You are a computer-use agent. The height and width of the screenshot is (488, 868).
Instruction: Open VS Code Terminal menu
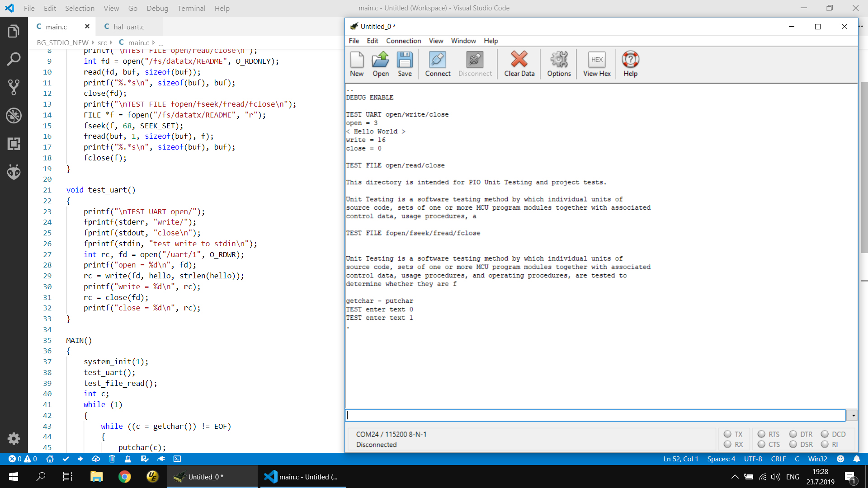[191, 8]
